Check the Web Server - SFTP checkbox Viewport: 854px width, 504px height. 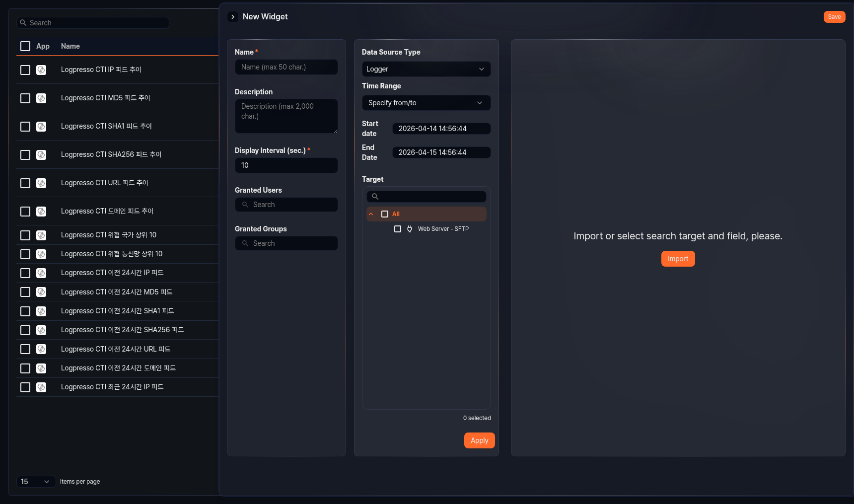click(x=397, y=229)
